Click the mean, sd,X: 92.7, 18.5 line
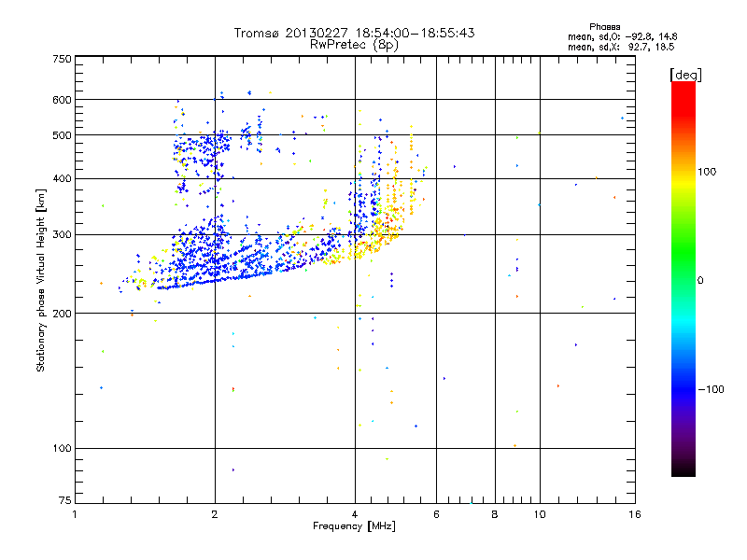The width and height of the screenshot is (747, 560). tap(621, 47)
